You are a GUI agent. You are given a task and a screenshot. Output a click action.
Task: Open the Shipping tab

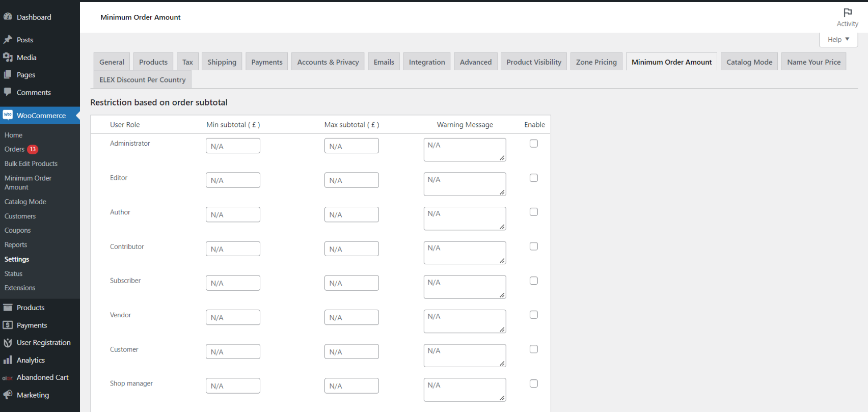point(222,62)
